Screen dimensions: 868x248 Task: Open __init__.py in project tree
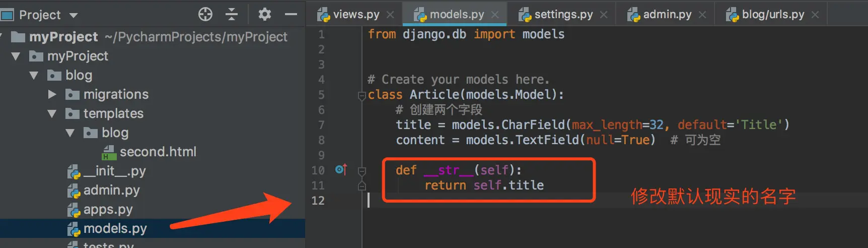[107, 171]
